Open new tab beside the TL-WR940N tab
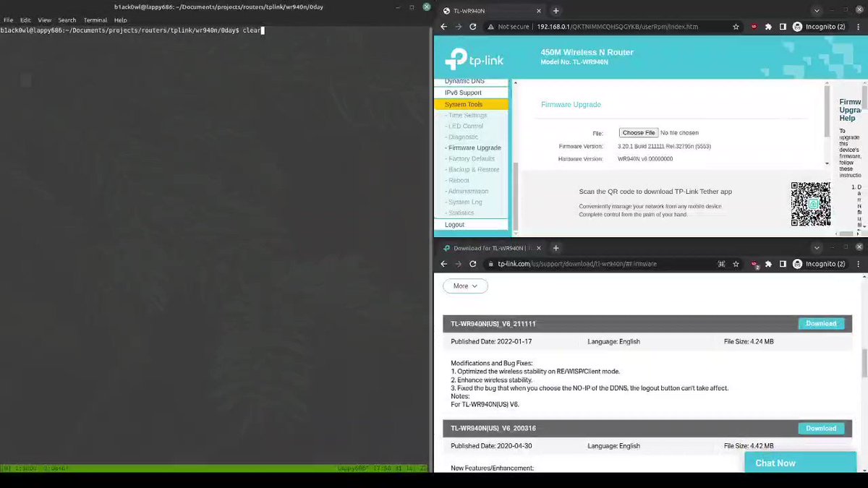The width and height of the screenshot is (868, 488). click(556, 11)
